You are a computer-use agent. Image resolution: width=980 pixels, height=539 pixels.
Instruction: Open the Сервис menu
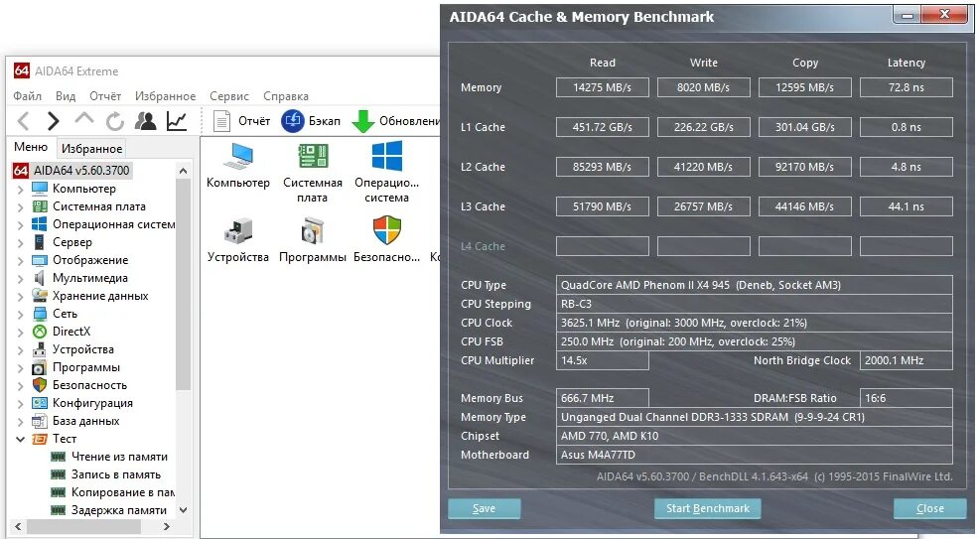[x=229, y=95]
